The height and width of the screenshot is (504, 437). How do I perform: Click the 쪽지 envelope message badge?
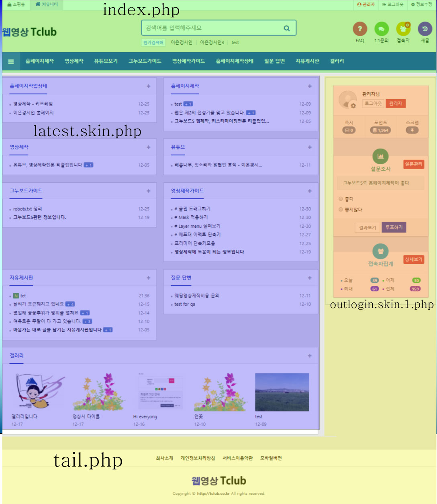[349, 130]
